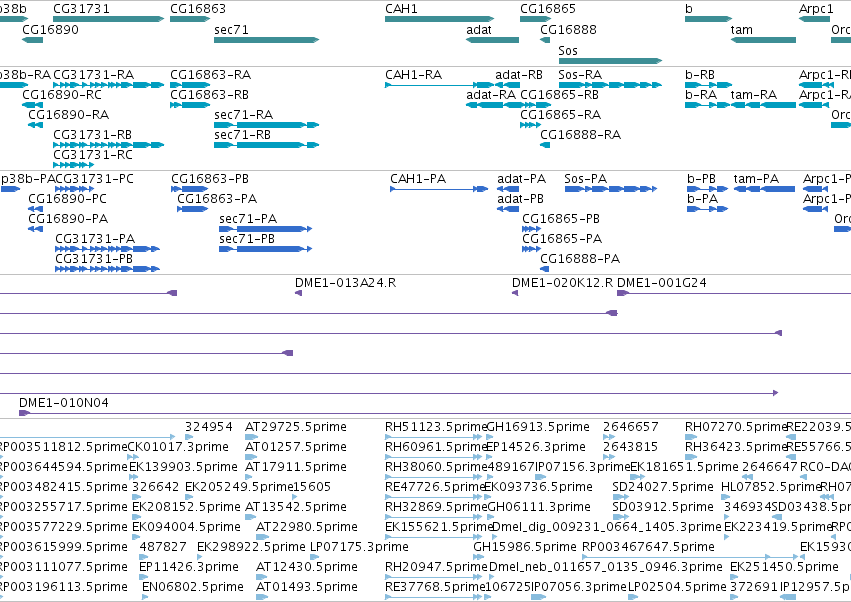The width and height of the screenshot is (851, 602).
Task: Select the EK139903.5prime EST label
Action: (x=183, y=467)
